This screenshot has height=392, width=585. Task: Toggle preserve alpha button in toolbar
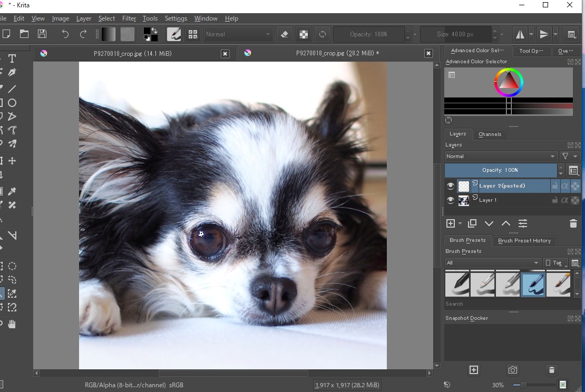click(x=304, y=34)
